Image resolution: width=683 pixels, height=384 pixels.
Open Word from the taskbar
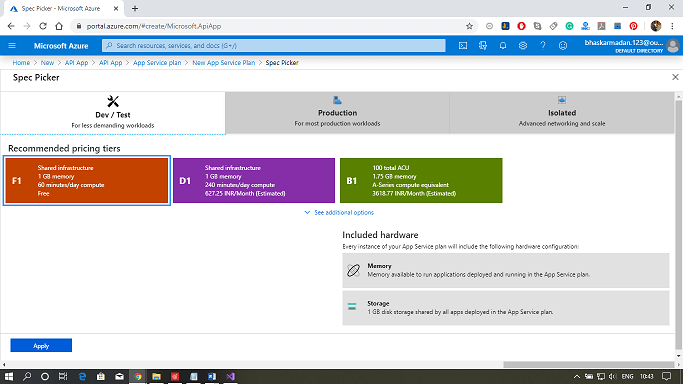212,377
